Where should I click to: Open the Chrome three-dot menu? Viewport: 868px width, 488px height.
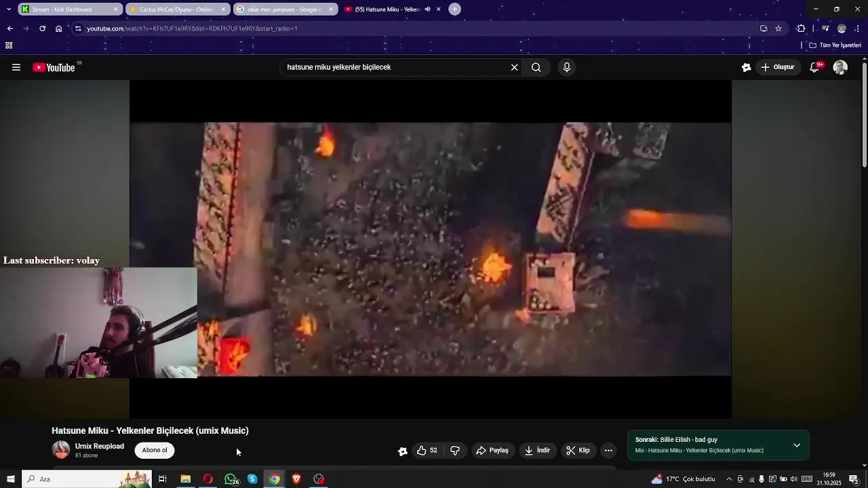[858, 28]
